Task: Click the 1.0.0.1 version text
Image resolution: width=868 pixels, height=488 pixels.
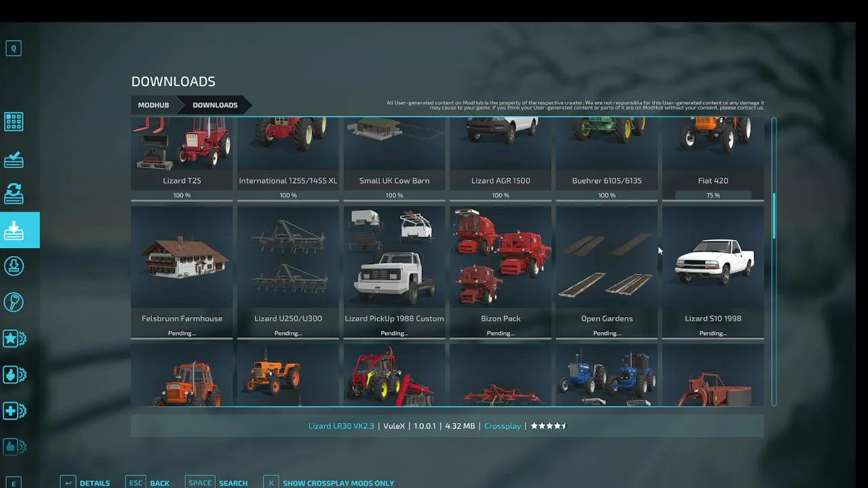Action: (x=425, y=426)
